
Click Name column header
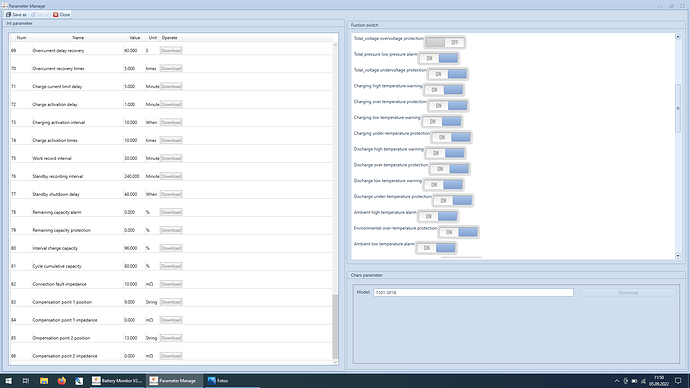(x=78, y=38)
